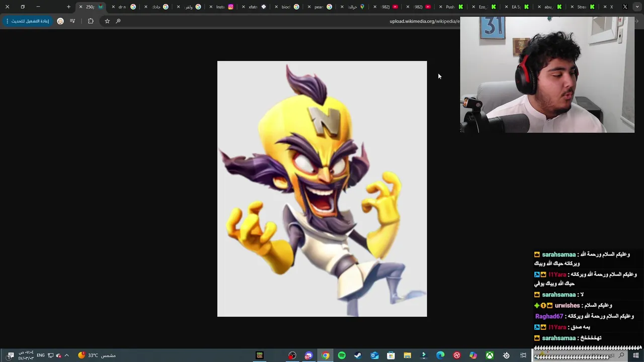Open Chrome from the taskbar
644x362 pixels.
326,355
